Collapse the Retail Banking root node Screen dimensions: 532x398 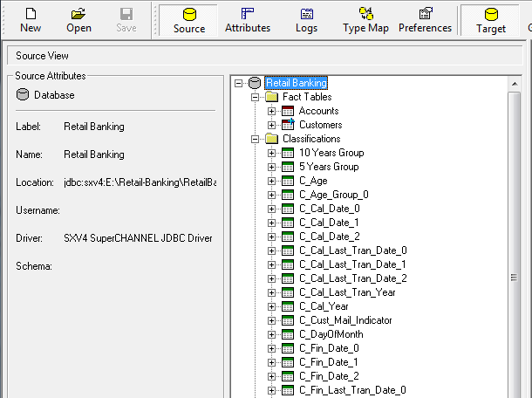(x=240, y=83)
